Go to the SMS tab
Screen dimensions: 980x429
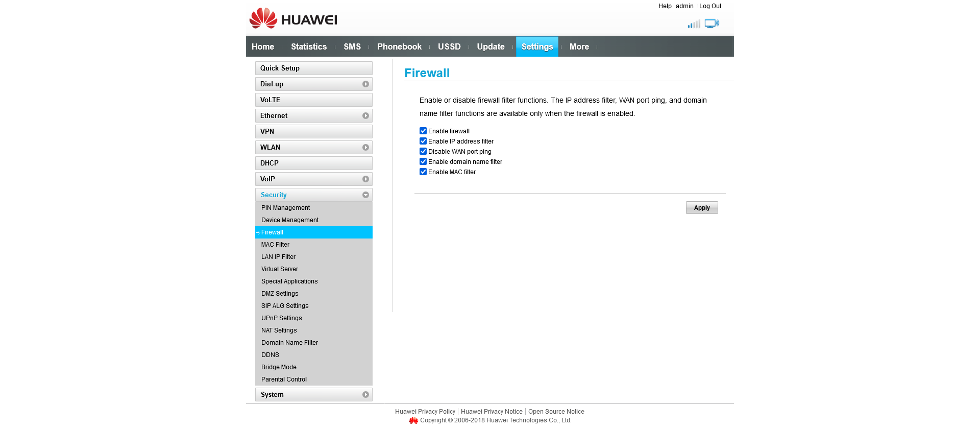(x=352, y=46)
